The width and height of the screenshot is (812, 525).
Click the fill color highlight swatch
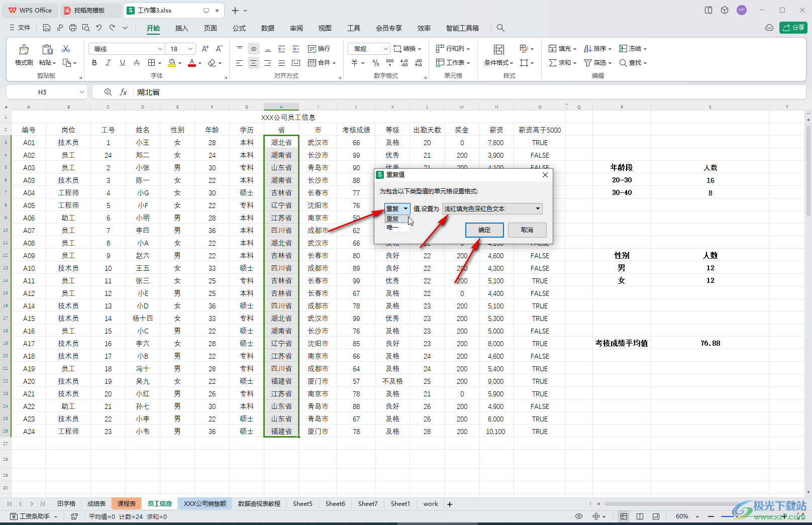pos(172,63)
